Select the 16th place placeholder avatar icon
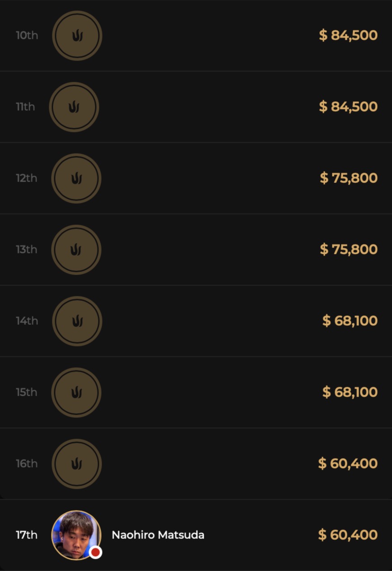This screenshot has height=571, width=392. click(77, 464)
